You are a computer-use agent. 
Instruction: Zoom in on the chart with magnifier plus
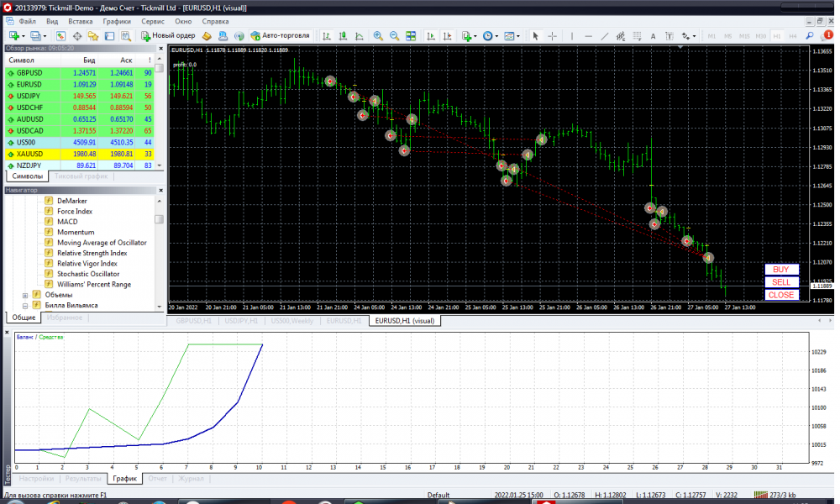(378, 36)
